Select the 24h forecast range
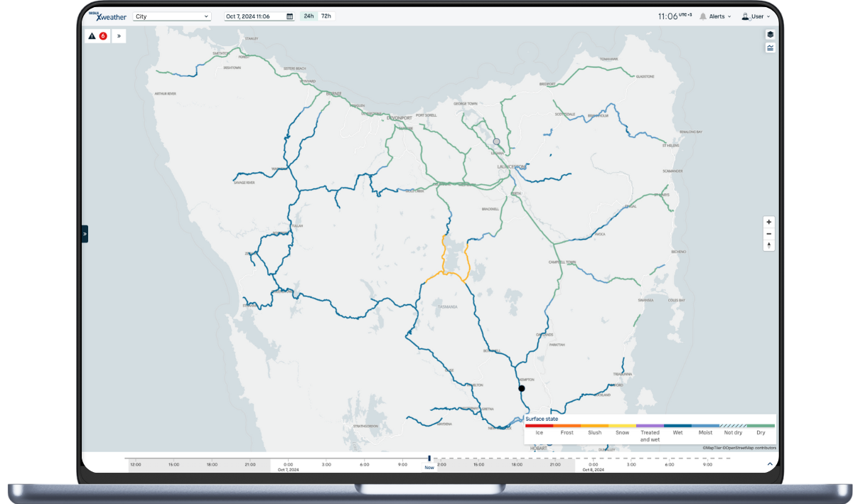The height and width of the screenshot is (504, 853). click(x=309, y=16)
